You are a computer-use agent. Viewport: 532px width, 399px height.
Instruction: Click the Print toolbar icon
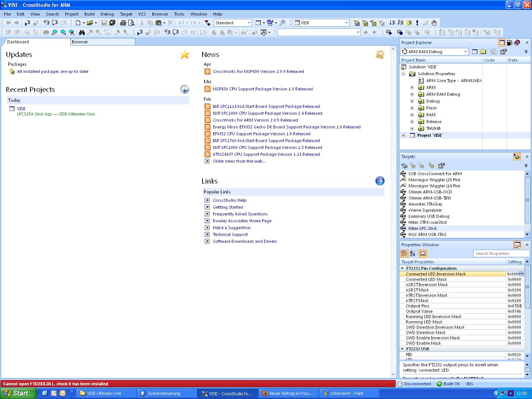123,23
